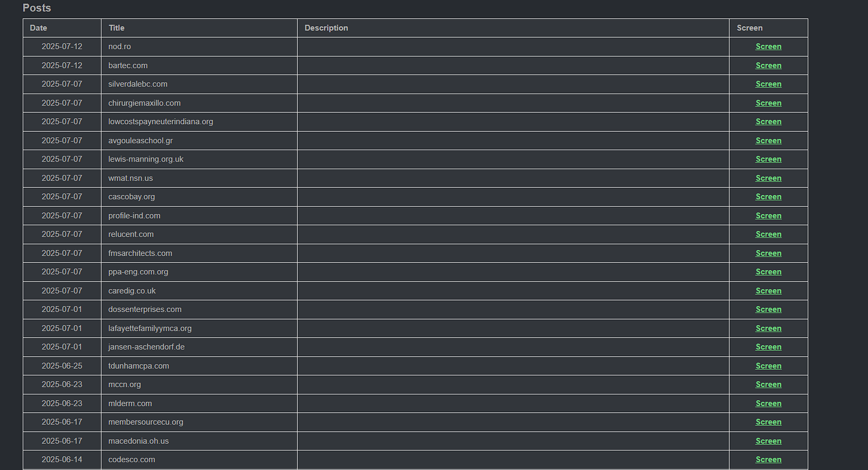Screen dimensions: 868x470
Task: Click the title 'relucent.com'
Action: click(x=131, y=234)
